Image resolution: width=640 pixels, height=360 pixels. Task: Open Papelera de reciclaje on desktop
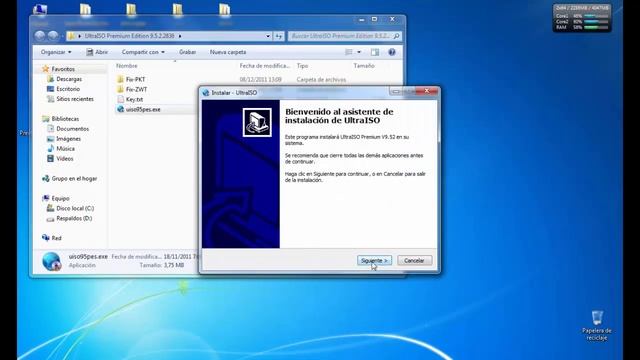coord(597,325)
